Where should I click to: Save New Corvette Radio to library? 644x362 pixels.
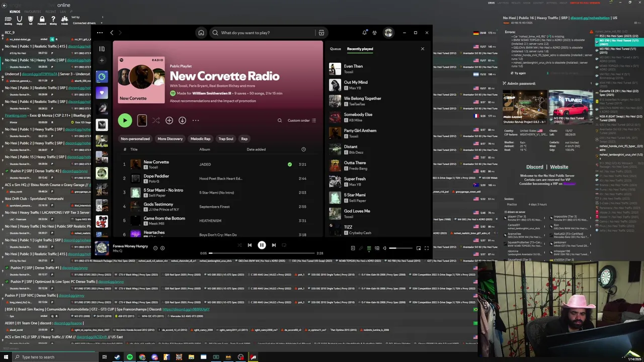169,120
